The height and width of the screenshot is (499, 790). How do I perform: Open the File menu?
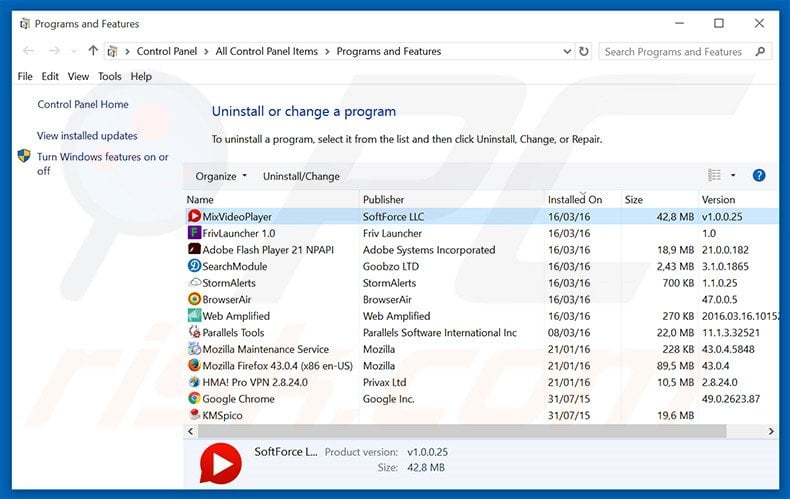25,76
